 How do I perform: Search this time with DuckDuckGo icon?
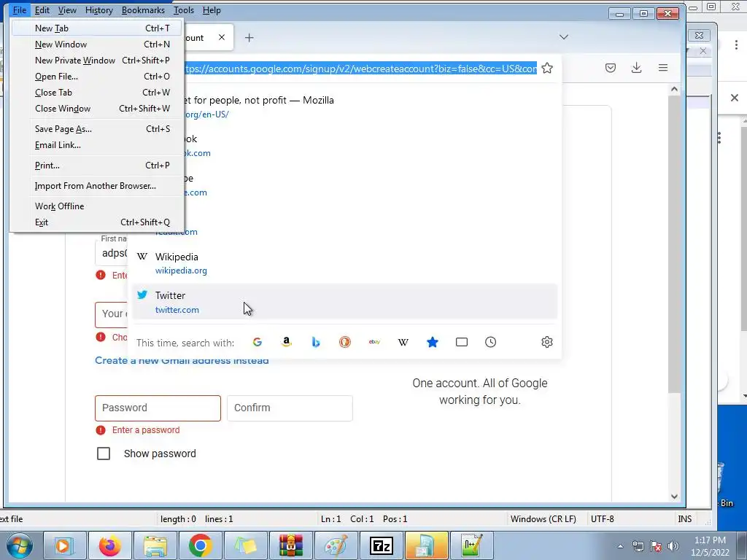[345, 342]
